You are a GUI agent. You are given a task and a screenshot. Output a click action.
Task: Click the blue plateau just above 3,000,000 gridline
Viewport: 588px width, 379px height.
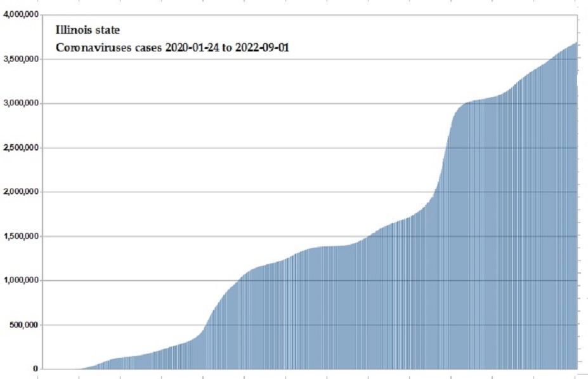pyautogui.click(x=482, y=100)
